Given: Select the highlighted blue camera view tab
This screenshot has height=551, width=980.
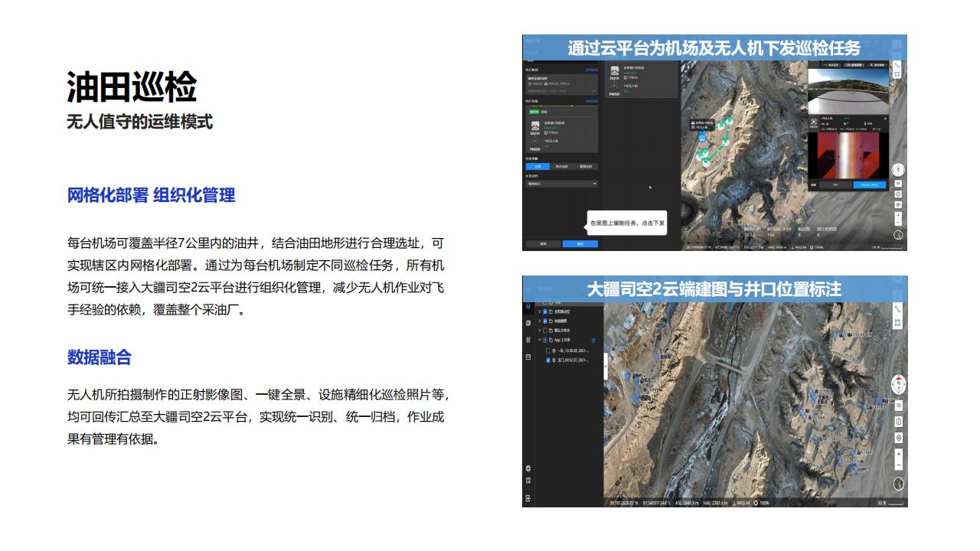Looking at the screenshot, I should point(868,184).
